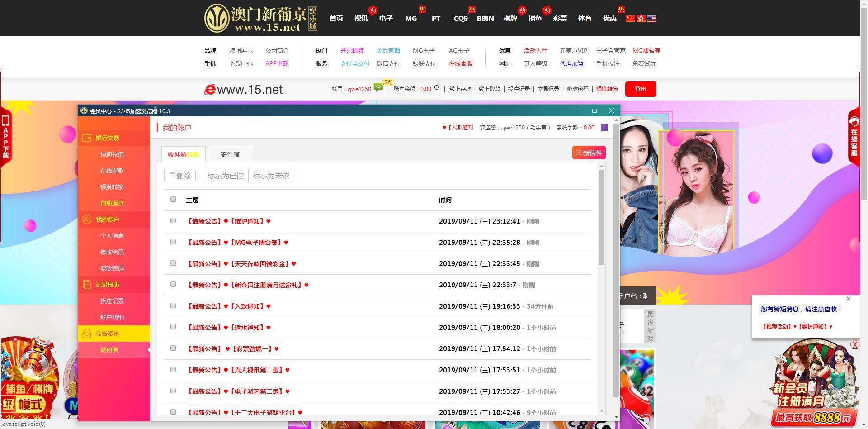The width and height of the screenshot is (868, 429).
Task: Refresh account balance with the reload icon
Action: 437,88
